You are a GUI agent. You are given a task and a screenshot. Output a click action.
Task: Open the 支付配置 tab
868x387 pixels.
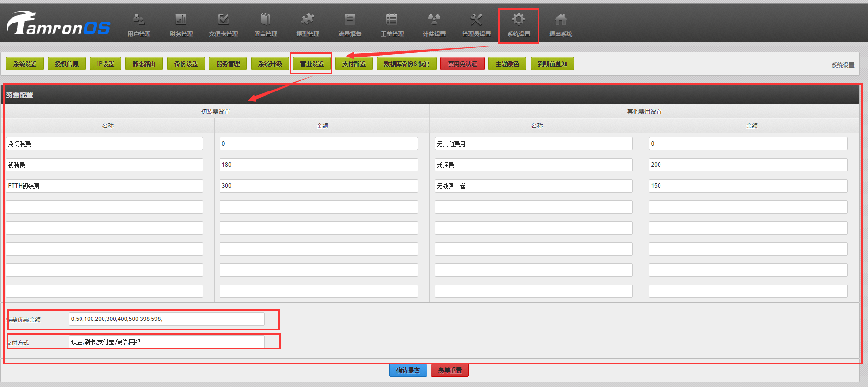coord(354,64)
